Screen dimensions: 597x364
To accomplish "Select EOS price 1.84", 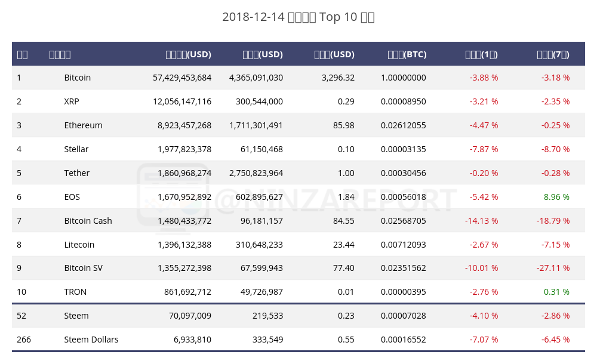I will click(x=346, y=197).
